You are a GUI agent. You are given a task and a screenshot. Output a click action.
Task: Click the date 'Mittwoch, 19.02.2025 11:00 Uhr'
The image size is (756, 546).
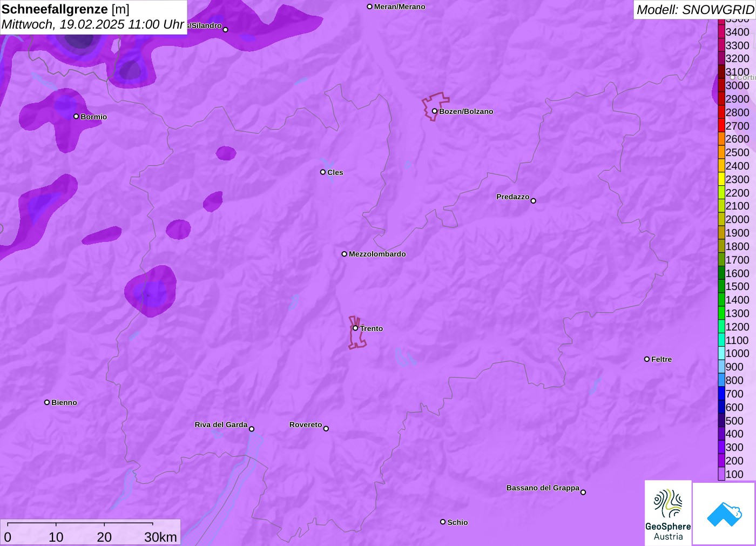(x=93, y=24)
